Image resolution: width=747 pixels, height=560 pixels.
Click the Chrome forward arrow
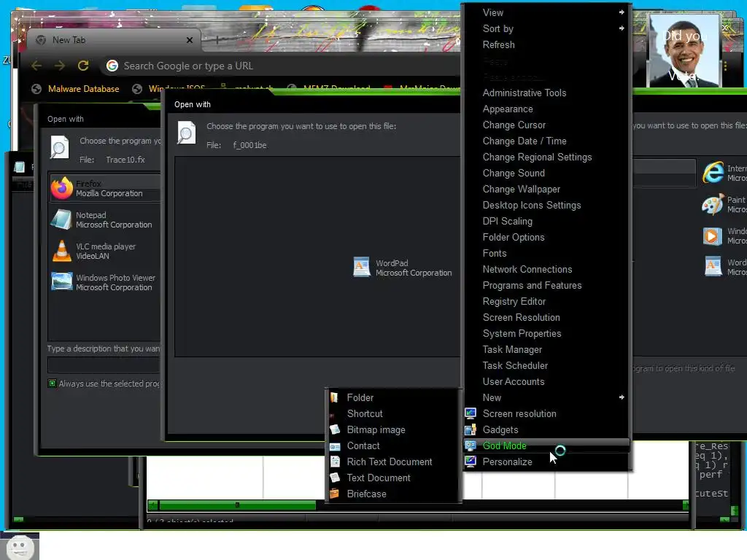pos(60,66)
